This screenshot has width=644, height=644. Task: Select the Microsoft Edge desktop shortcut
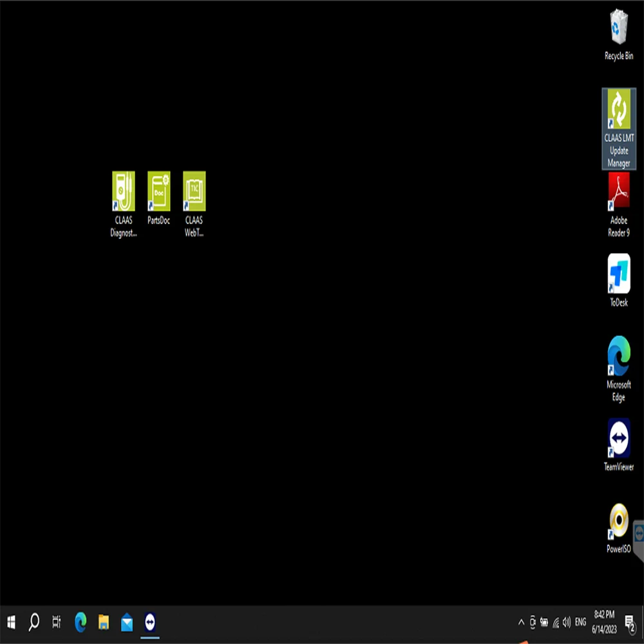pos(618,369)
